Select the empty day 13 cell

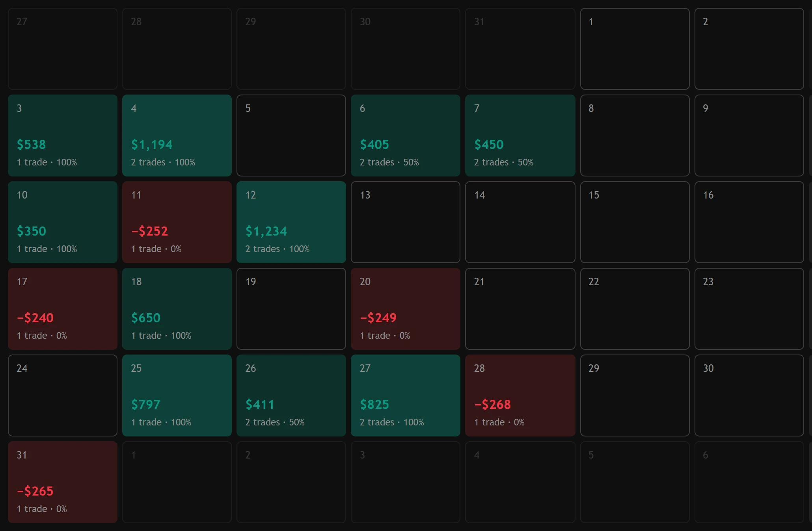(406, 222)
